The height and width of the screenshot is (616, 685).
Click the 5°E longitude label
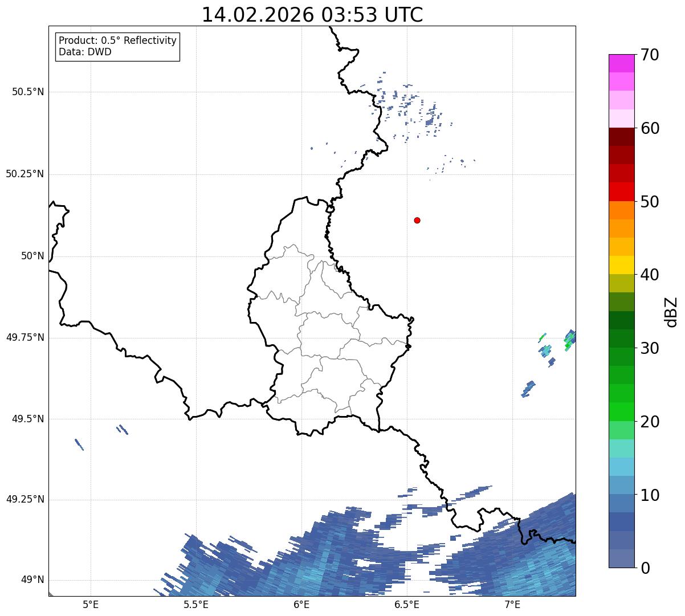tap(91, 604)
